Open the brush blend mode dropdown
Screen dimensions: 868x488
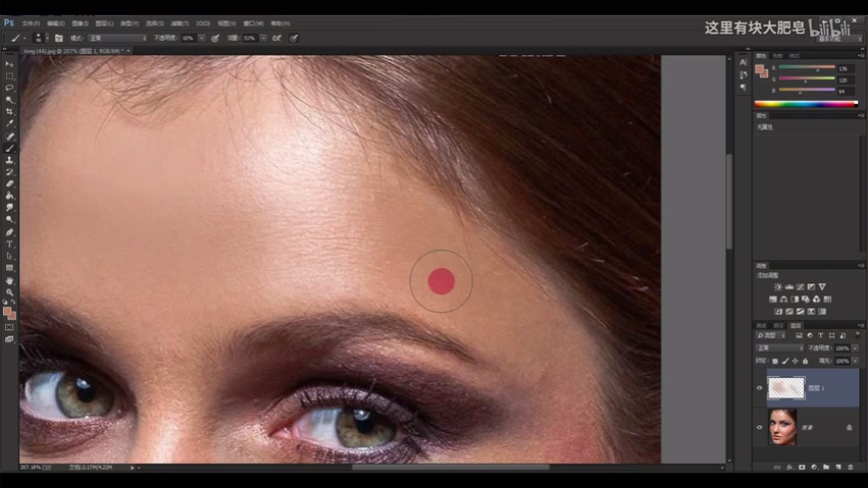[117, 38]
